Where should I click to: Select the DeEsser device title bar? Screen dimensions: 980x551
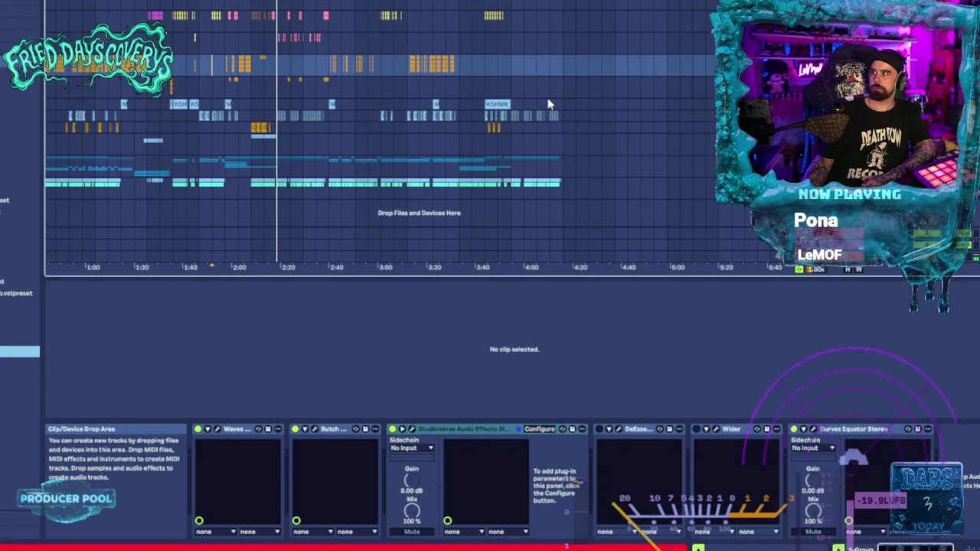638,429
